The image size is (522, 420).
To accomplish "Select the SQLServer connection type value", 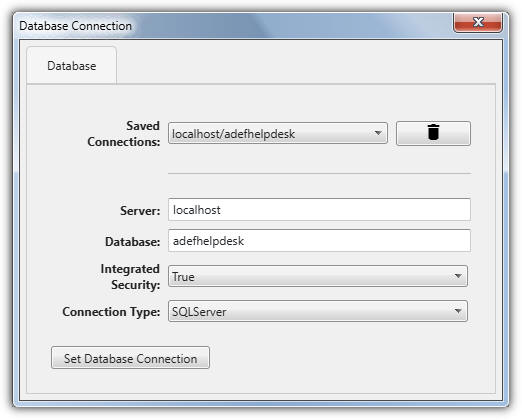I will click(199, 312).
